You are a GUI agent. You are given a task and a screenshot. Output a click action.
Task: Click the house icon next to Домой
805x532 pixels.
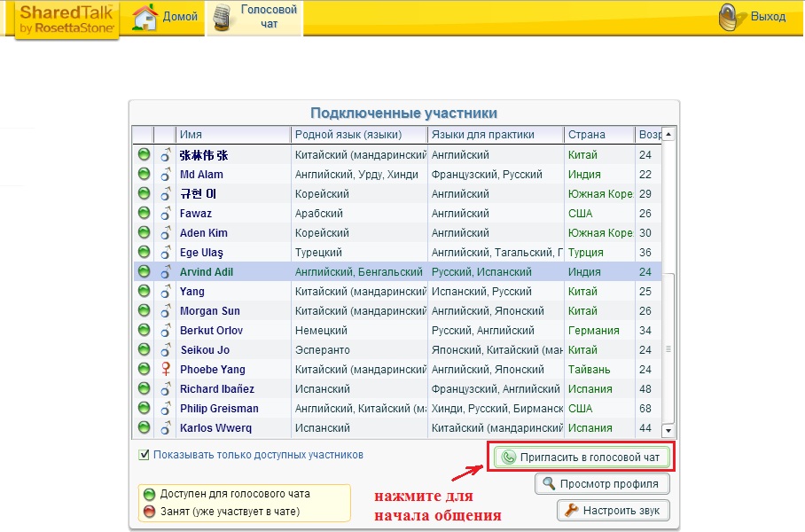pos(145,17)
